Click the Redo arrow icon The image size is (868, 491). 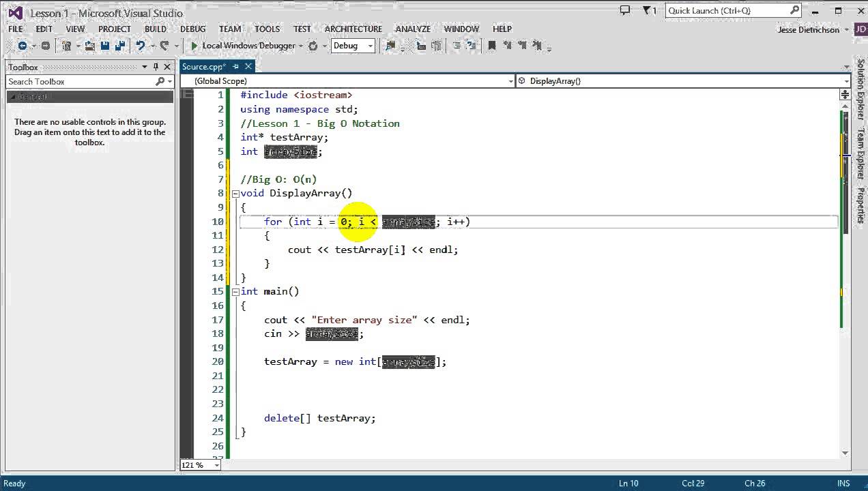[164, 46]
